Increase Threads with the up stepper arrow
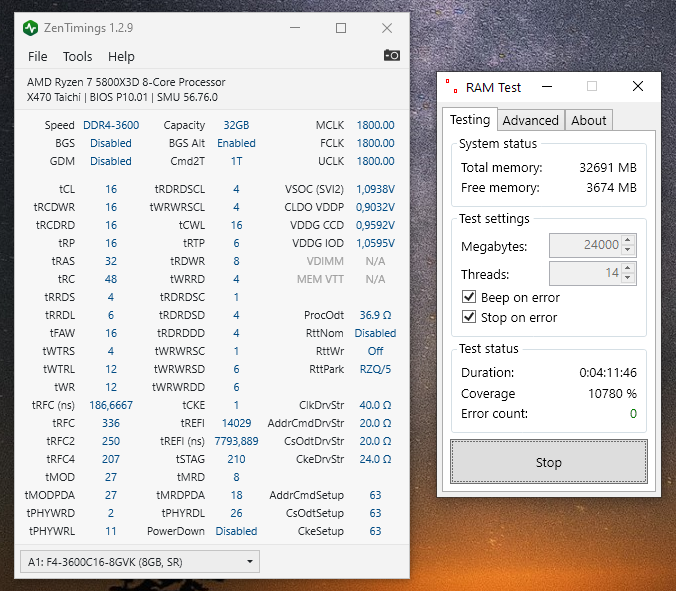 click(628, 268)
